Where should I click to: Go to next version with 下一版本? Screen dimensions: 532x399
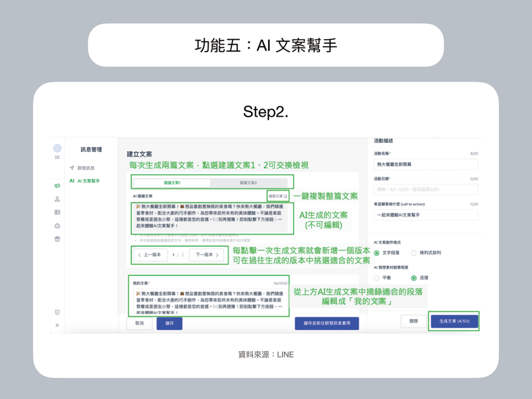pos(207,255)
